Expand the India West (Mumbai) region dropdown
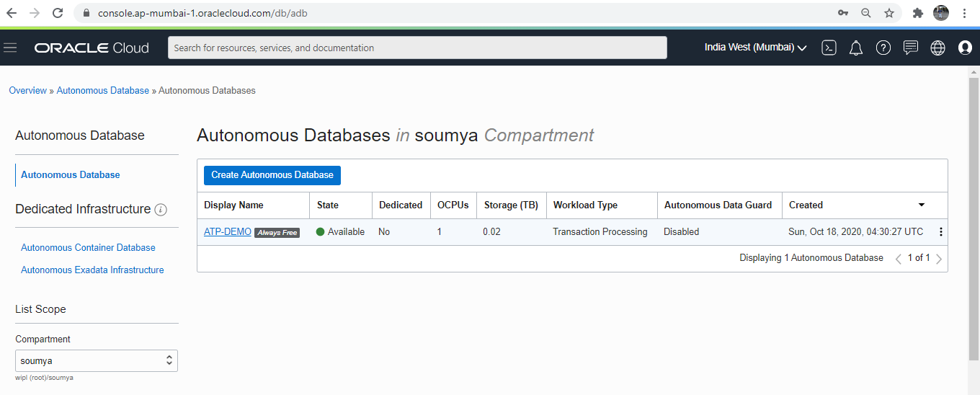Screen dimensions: 980x395 coord(755,48)
